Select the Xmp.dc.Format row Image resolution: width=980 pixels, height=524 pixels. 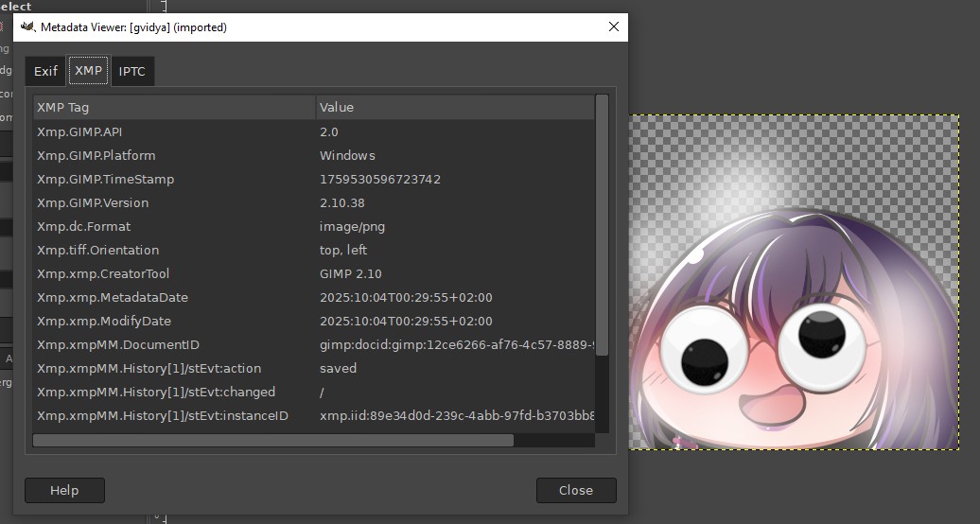click(314, 226)
